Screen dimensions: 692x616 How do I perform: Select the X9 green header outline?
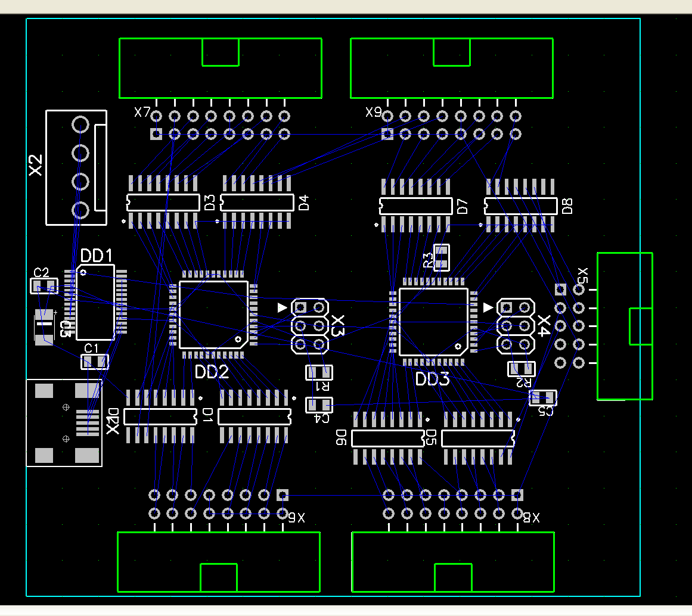click(451, 68)
